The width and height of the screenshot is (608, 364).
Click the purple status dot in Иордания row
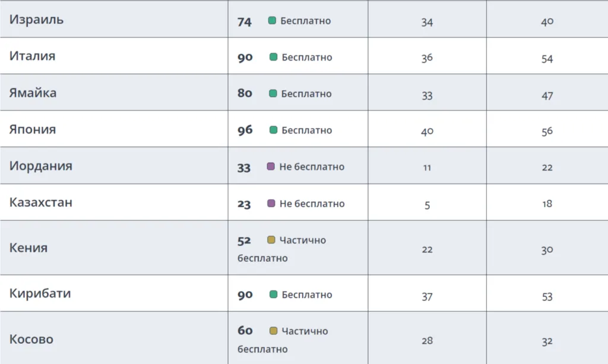pyautogui.click(x=271, y=167)
